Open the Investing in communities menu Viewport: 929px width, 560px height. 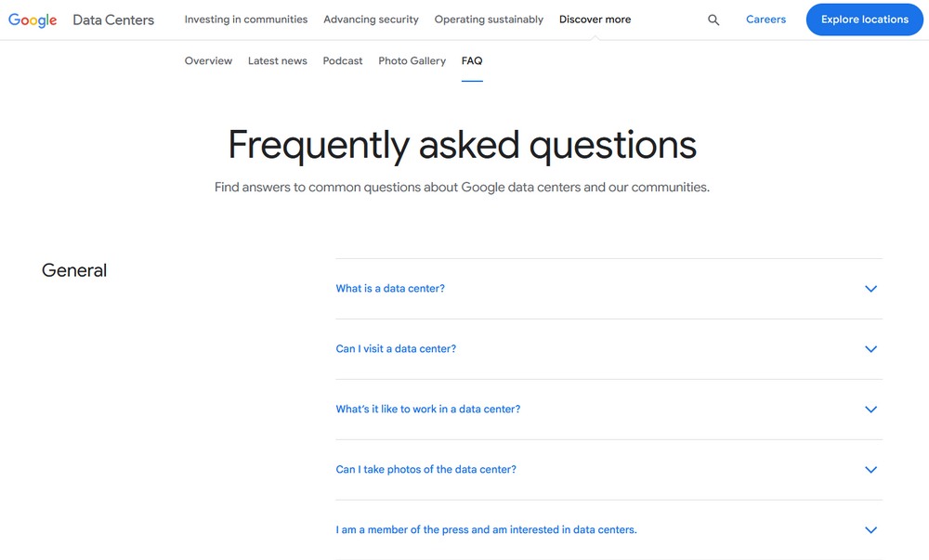(246, 20)
